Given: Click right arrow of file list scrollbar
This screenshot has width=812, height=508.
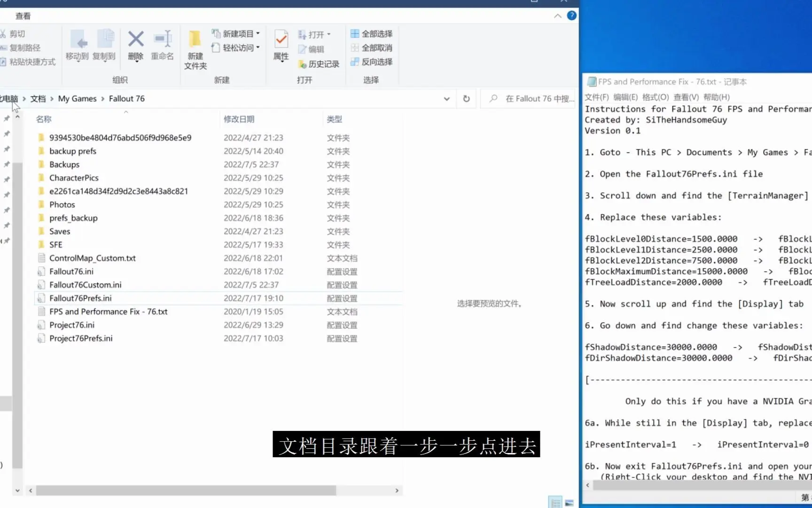Looking at the screenshot, I should (x=397, y=490).
